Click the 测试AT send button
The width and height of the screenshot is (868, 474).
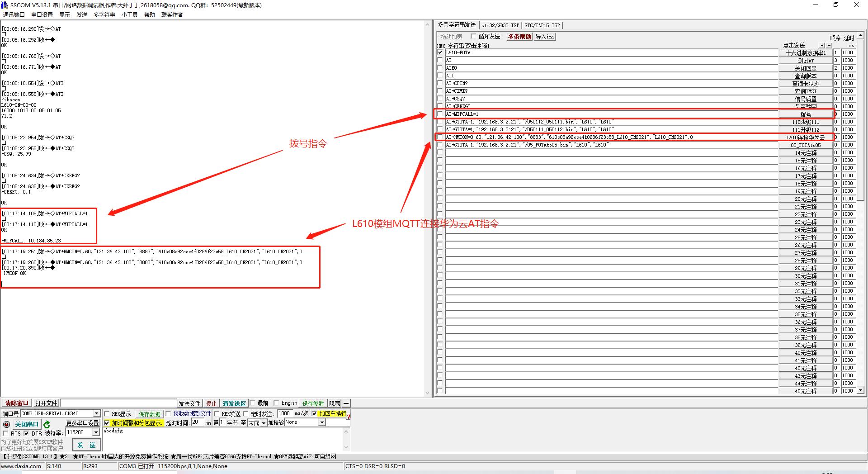pyautogui.click(x=806, y=60)
